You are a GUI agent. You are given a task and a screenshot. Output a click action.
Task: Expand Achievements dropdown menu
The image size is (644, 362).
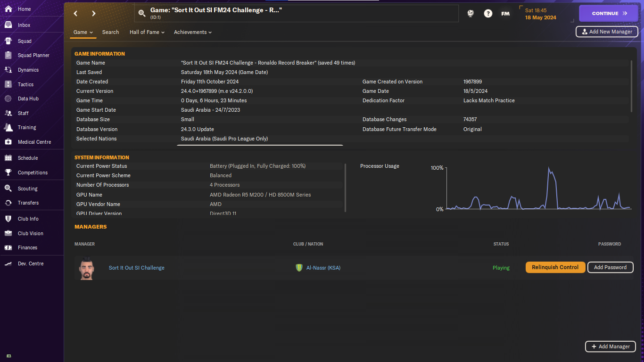[193, 32]
